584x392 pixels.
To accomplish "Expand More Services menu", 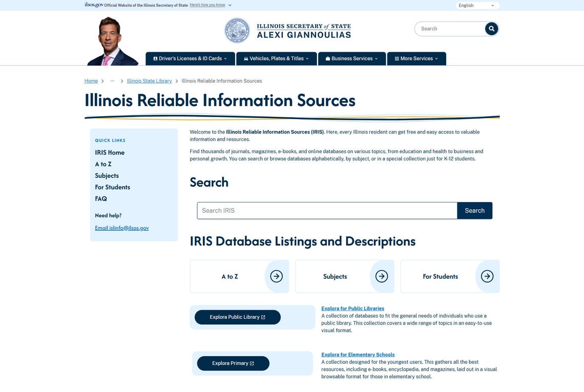I will click(x=417, y=59).
